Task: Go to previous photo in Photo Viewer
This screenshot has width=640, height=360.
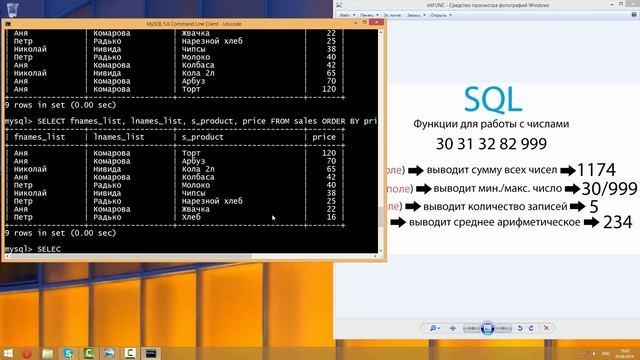Action: (472, 328)
